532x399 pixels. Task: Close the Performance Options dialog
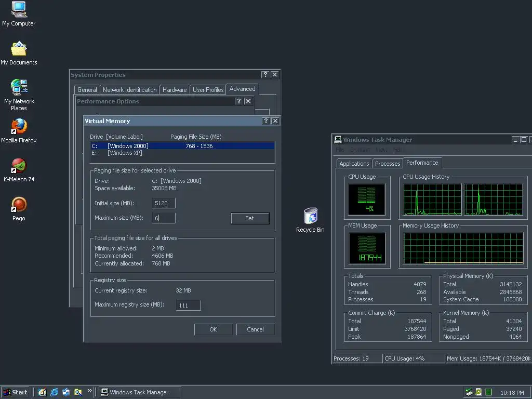click(248, 101)
